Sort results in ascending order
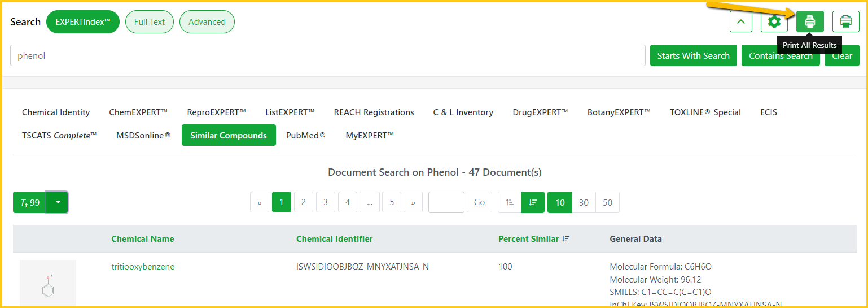 pos(510,202)
